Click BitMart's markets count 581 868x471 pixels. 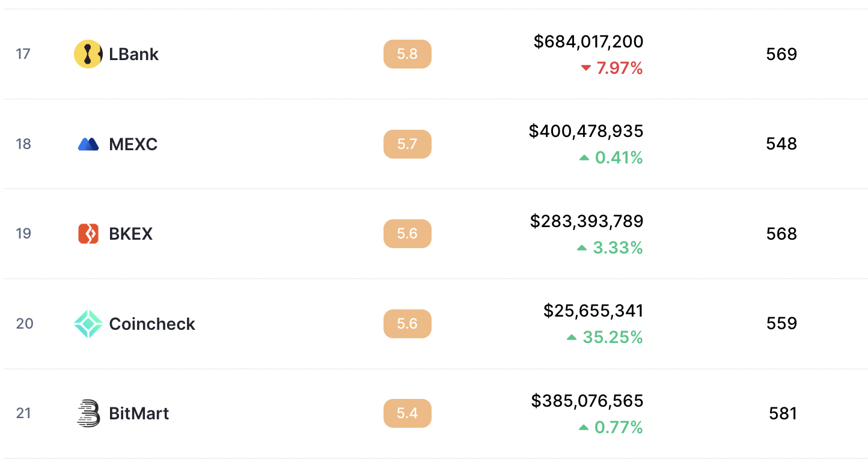783,413
